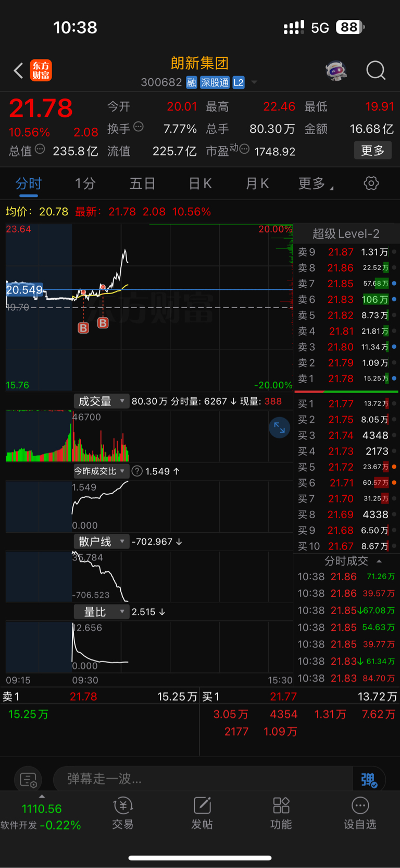Tap info icon beside 总值
This screenshot has width=400, height=868.
point(40,150)
